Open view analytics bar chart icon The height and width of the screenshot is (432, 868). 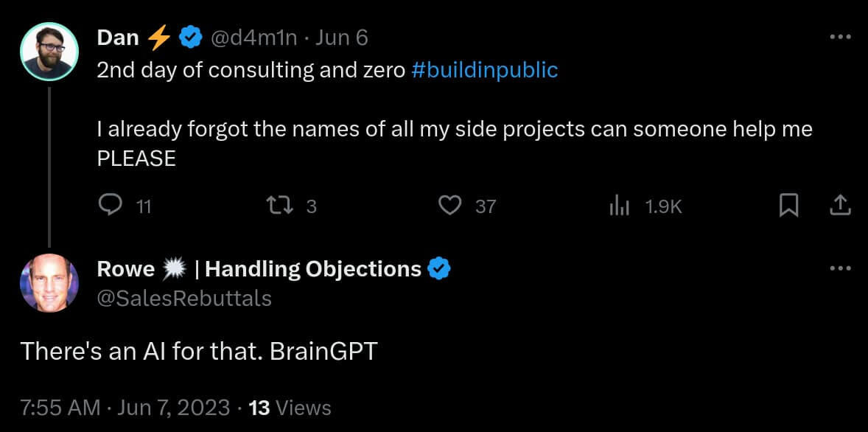pos(619,206)
